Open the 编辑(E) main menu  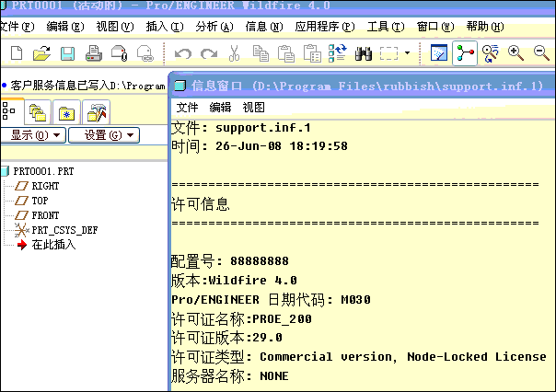pos(65,27)
